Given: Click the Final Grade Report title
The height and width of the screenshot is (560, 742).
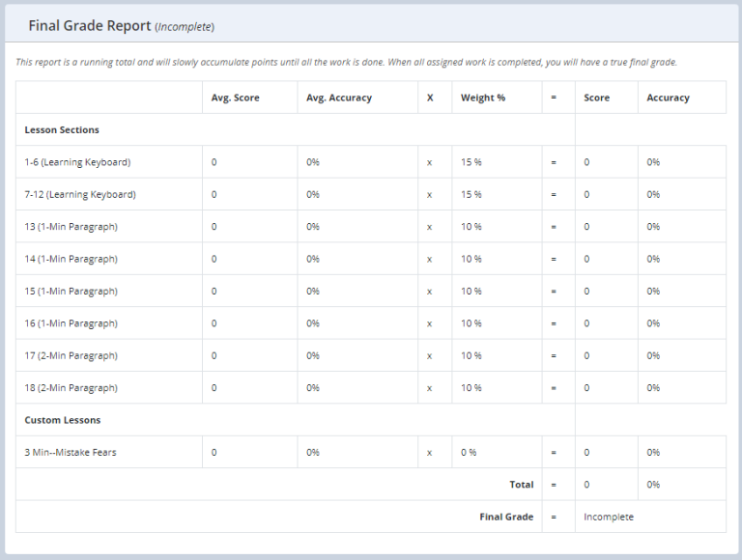Looking at the screenshot, I should click(x=89, y=26).
